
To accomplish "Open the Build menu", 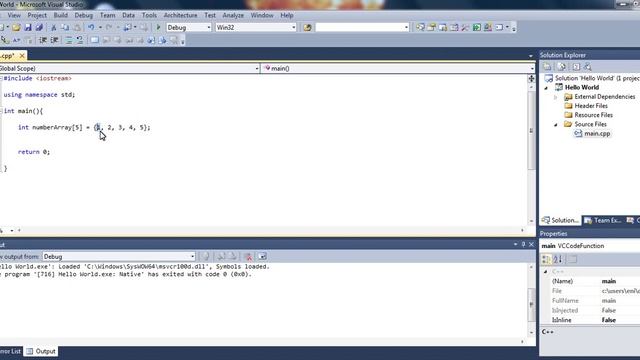I will (x=60, y=15).
